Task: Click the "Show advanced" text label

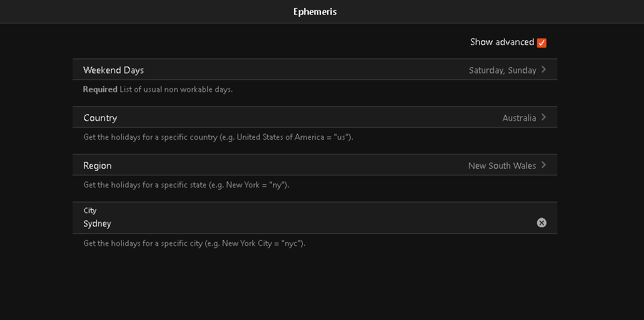Action: coord(502,42)
